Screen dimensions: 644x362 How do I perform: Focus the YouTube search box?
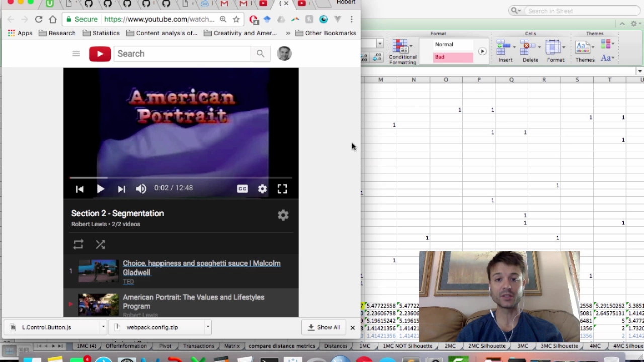tap(182, 54)
